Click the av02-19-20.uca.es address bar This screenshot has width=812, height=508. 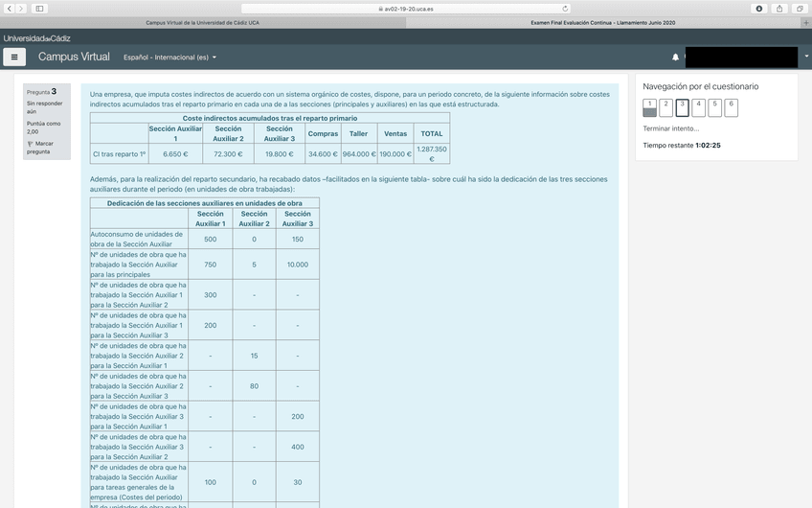[x=406, y=9]
